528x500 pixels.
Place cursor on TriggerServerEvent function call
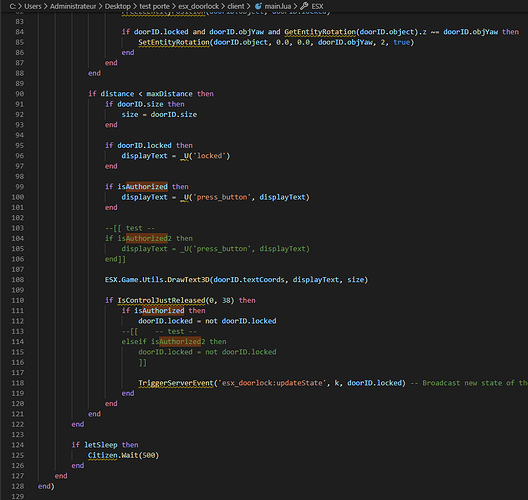176,383
